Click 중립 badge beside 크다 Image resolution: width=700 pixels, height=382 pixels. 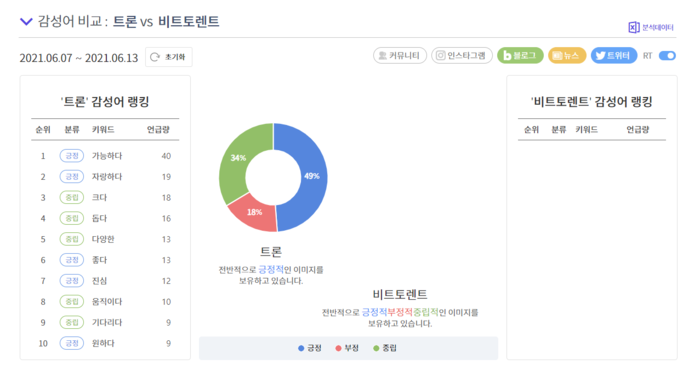click(72, 197)
